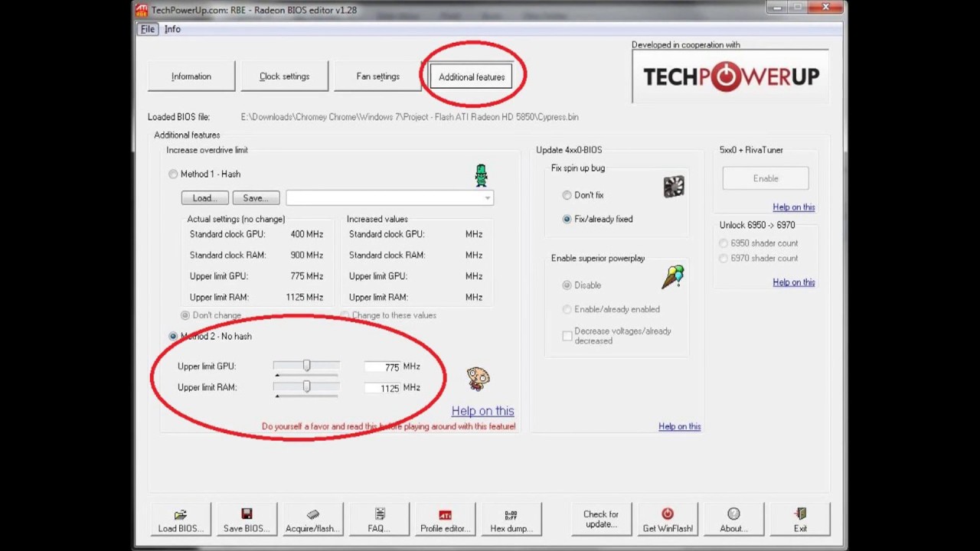Click the Frankenstein icon beside Method 1

pyautogui.click(x=481, y=176)
